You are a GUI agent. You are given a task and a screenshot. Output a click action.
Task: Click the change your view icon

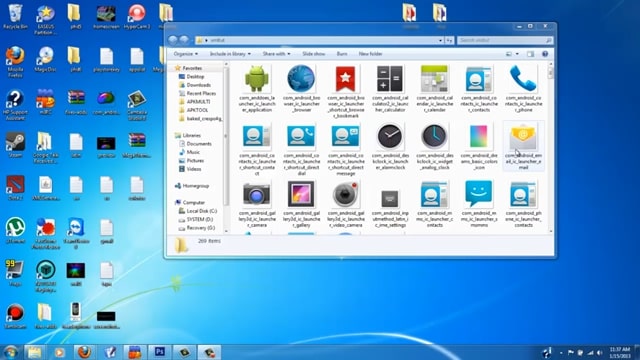click(509, 54)
